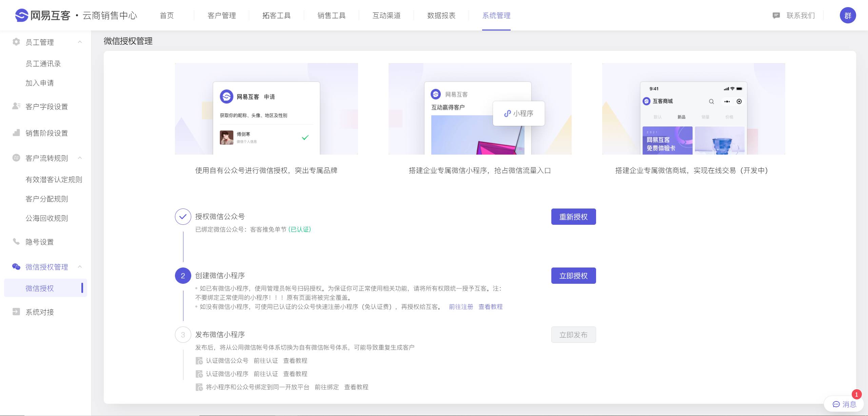Collapse the 微信授权管理 section chevron

tap(80, 266)
